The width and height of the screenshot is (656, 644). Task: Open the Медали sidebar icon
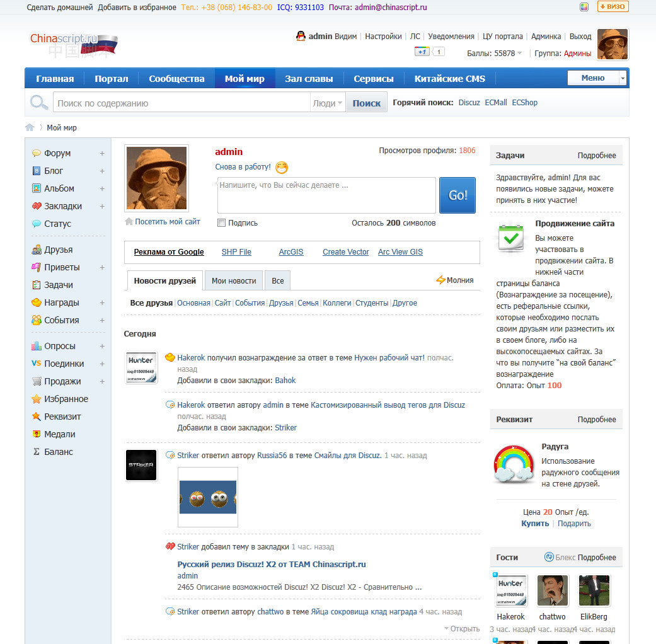pos(37,434)
